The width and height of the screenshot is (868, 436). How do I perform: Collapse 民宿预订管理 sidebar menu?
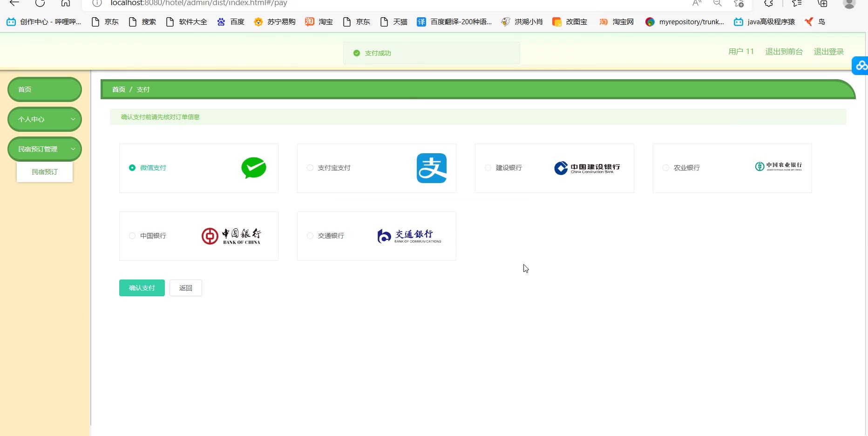(x=45, y=149)
